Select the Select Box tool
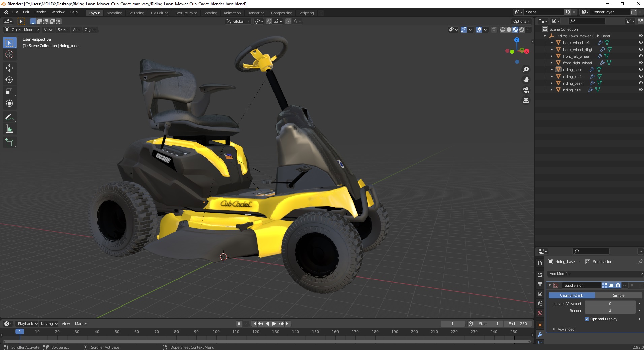Screen dimensions: 644x350 click(x=9, y=43)
